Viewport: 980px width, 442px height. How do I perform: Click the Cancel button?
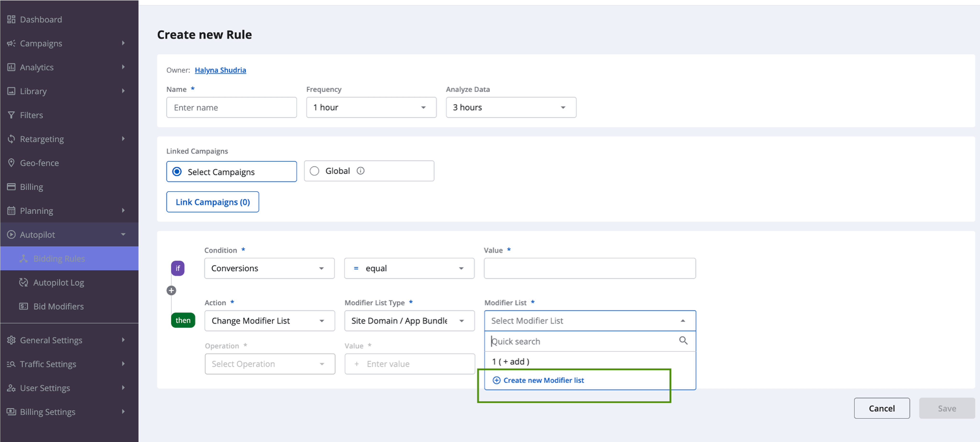[881, 408]
